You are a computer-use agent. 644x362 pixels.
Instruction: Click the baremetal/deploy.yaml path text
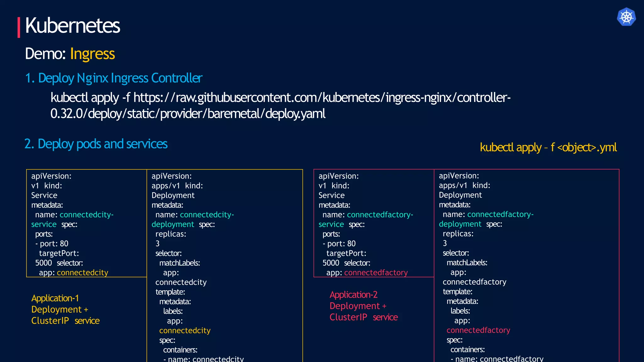266,114
